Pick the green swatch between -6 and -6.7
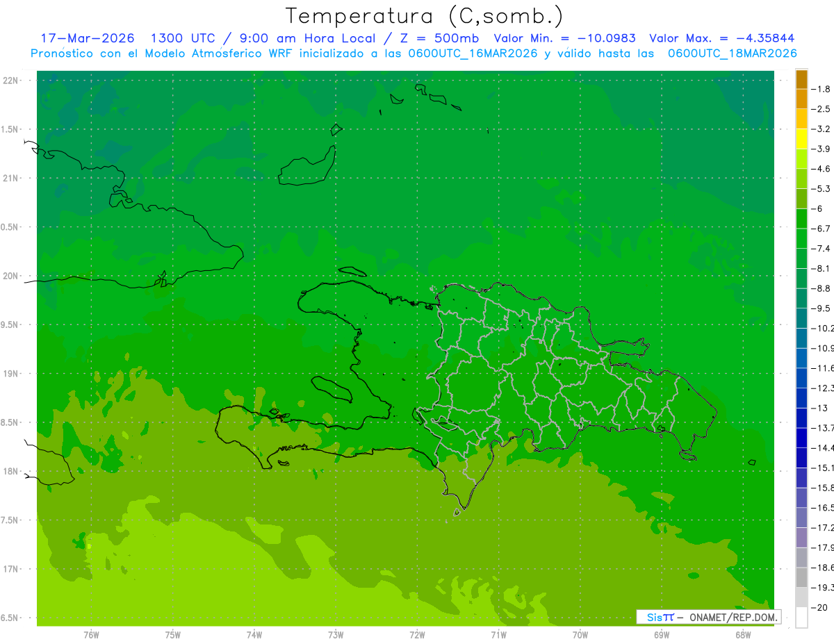The width and height of the screenshot is (834, 644). click(801, 219)
